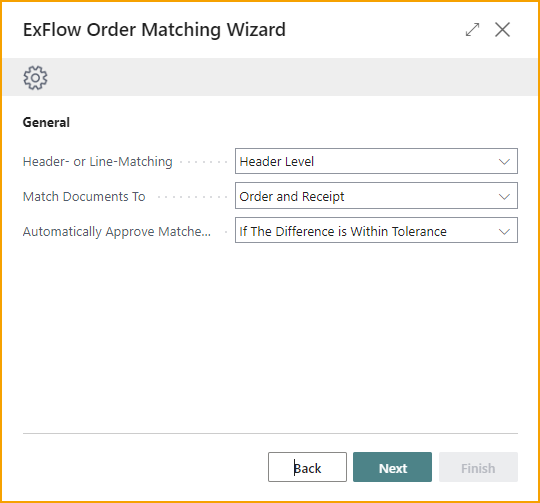
Task: Open the Automatically Approve Matches dropdown
Action: point(376,231)
